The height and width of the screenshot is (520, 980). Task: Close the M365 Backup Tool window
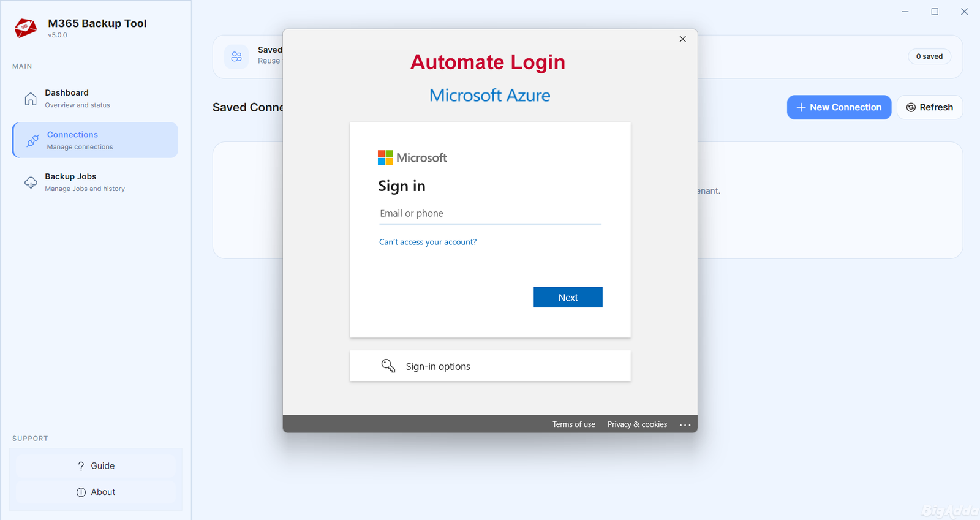click(964, 12)
